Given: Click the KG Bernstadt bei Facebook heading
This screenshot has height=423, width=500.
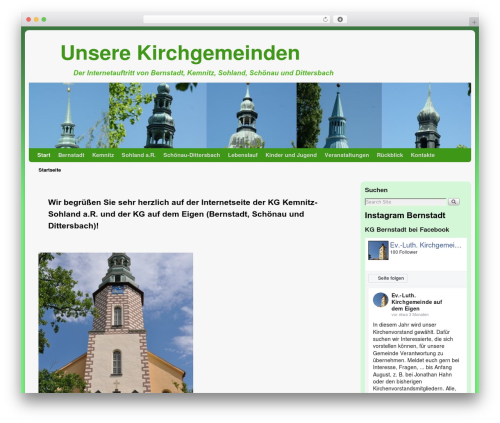Looking at the screenshot, I should 407,230.
